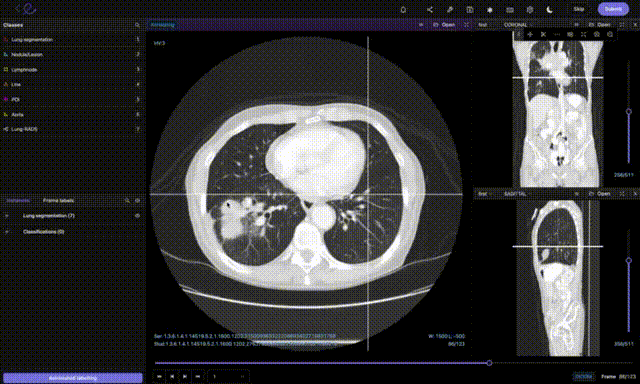Expand the Classifications (0) group

tap(7, 232)
